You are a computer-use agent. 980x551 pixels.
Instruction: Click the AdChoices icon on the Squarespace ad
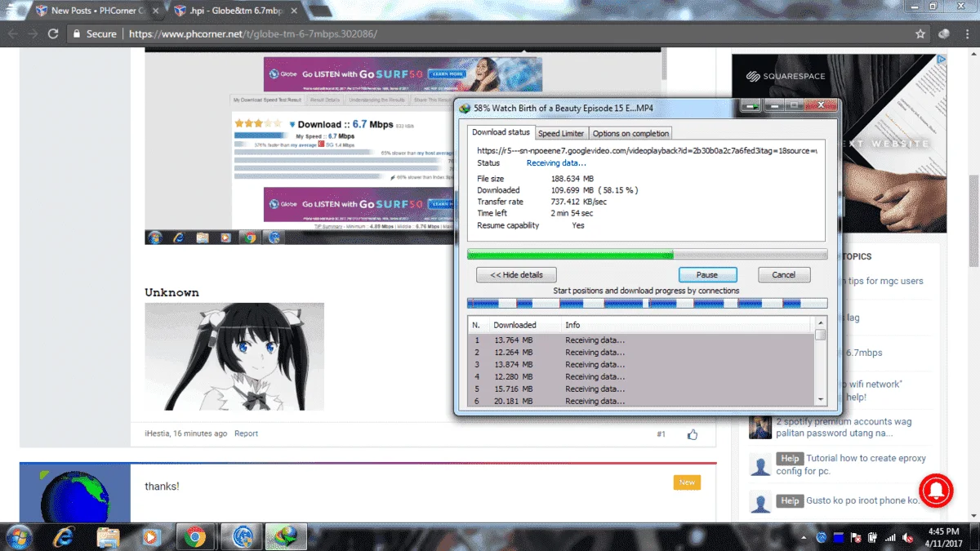(x=941, y=60)
